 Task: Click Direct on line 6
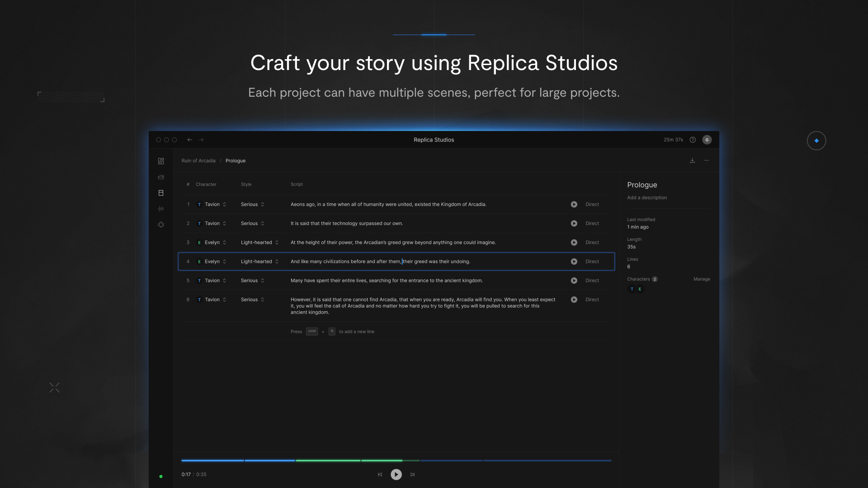click(x=592, y=300)
